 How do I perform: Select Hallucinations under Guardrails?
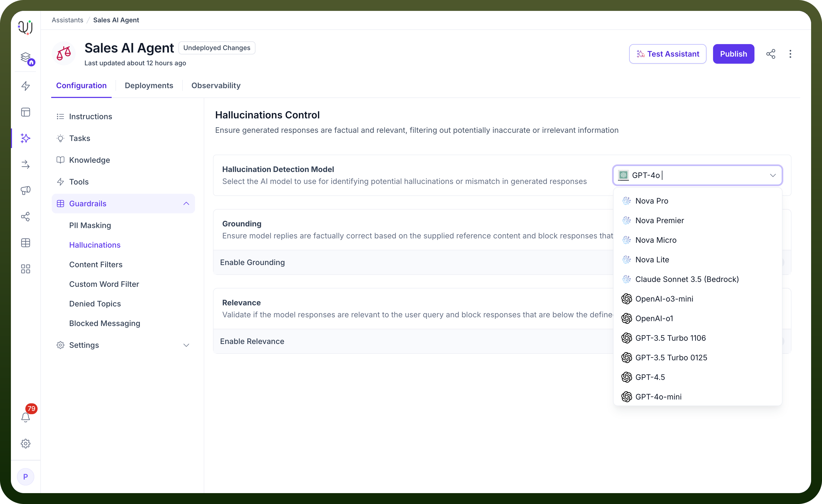pos(95,245)
